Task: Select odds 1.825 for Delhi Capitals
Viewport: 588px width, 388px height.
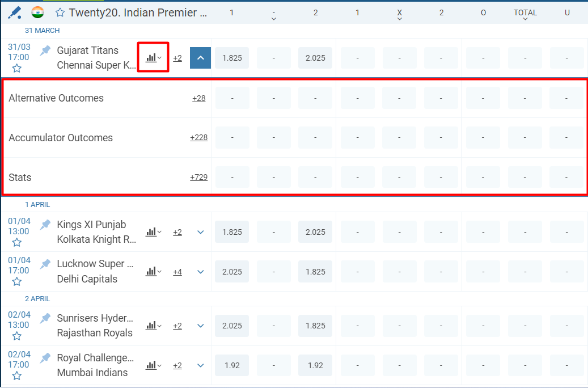Action: pyautogui.click(x=315, y=272)
